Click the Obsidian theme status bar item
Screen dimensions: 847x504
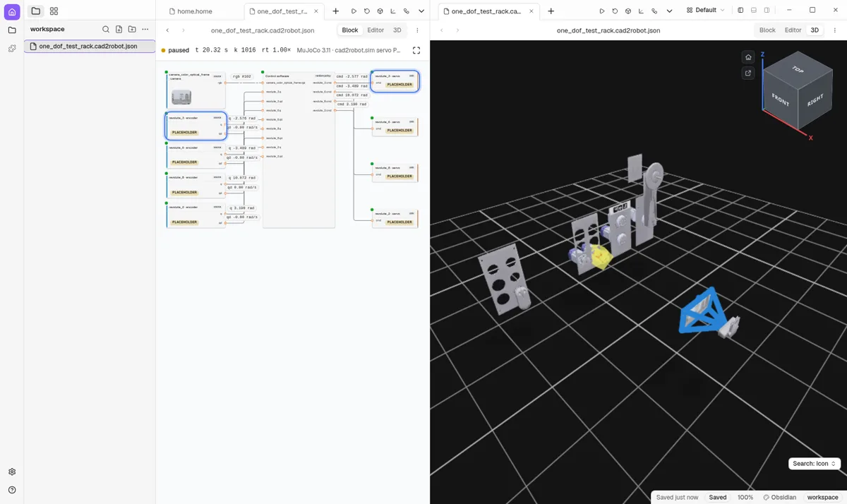[x=780, y=498]
